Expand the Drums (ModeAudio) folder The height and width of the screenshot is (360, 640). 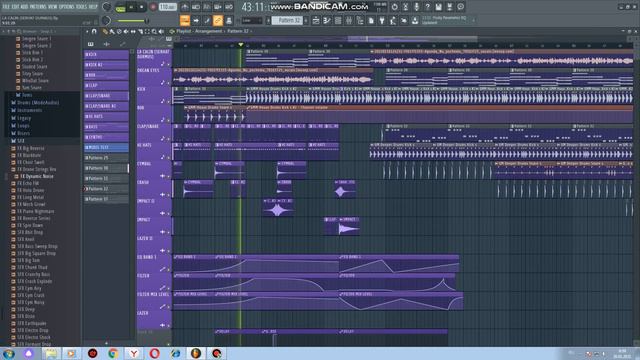click(35, 102)
